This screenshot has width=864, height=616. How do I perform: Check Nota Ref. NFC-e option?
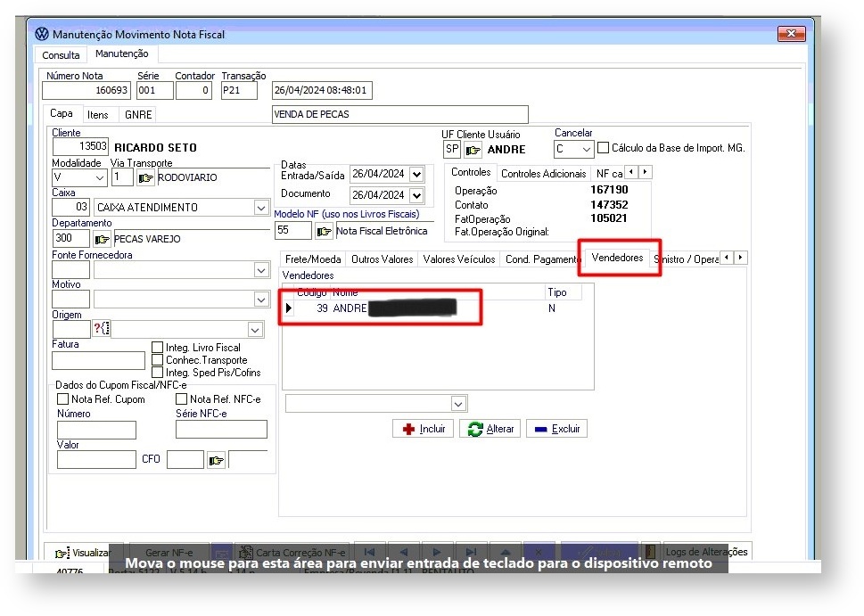181,398
